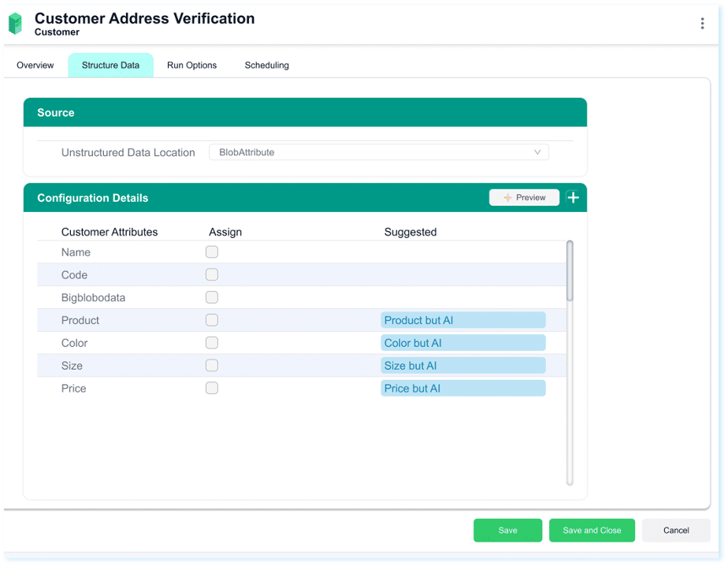Image resolution: width=728 pixels, height=566 pixels.
Task: Click the 'Customer' subtitle under the title
Action: point(57,32)
